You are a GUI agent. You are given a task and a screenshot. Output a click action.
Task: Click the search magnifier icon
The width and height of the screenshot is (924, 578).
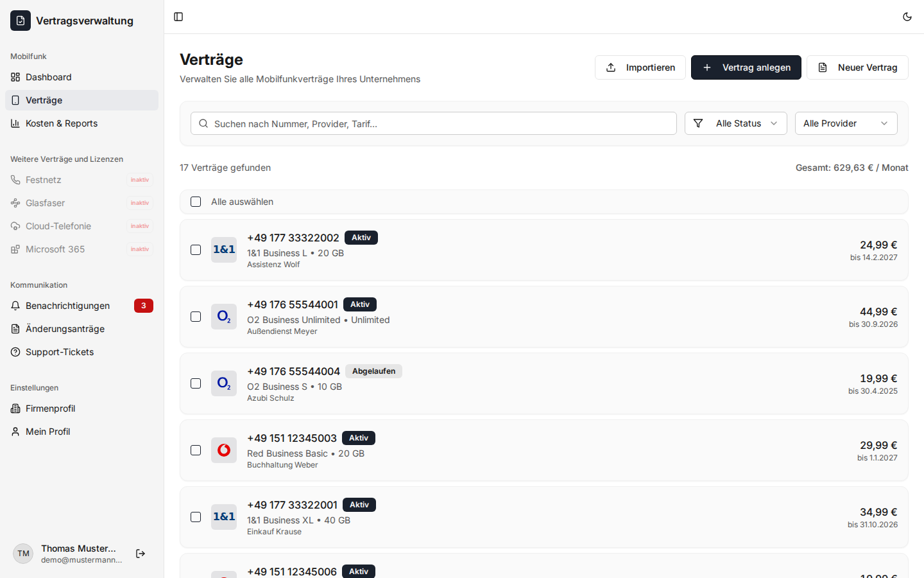(x=203, y=123)
